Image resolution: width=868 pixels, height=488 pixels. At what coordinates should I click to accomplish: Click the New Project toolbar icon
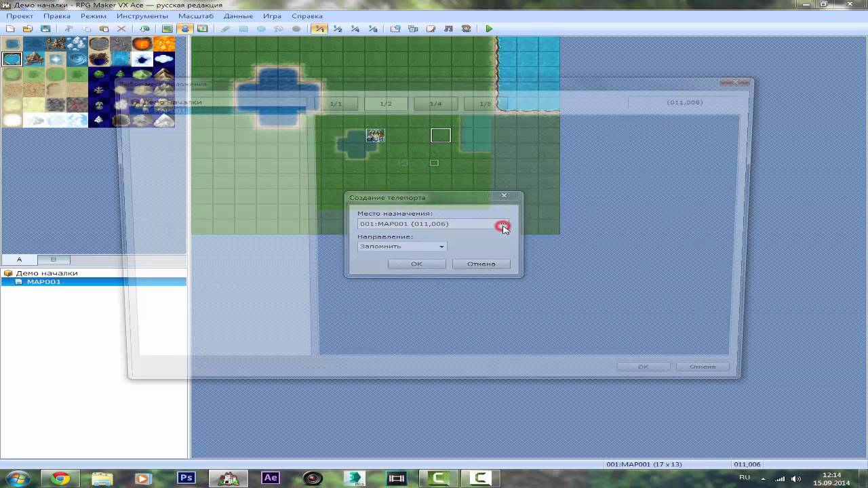[x=9, y=28]
